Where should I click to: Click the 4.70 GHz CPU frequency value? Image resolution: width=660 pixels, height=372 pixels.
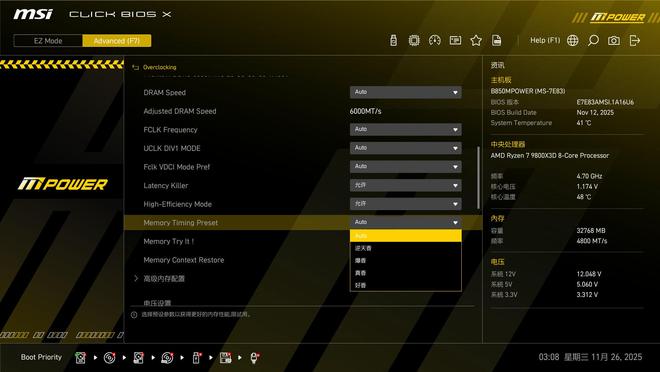pos(589,176)
